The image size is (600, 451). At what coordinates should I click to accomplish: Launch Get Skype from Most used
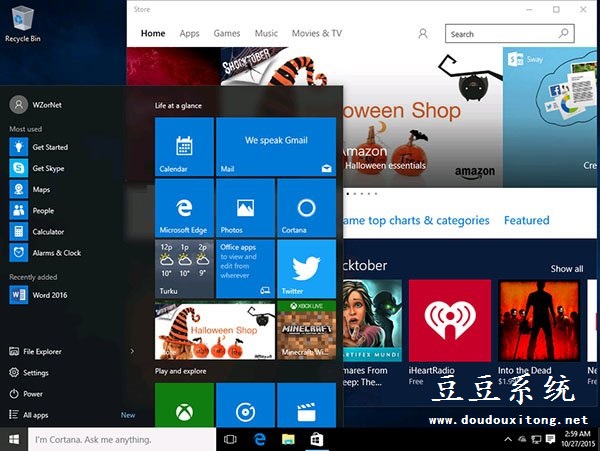[37, 168]
